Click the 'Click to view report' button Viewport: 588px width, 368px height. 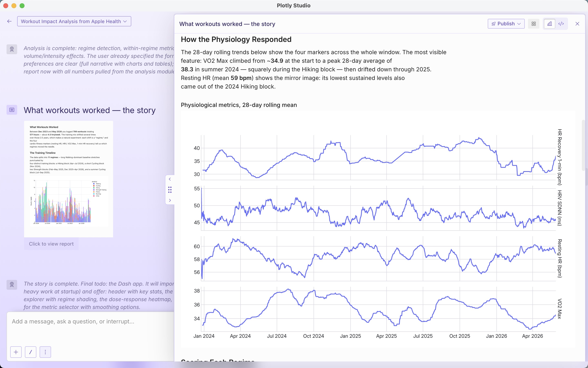(x=51, y=244)
